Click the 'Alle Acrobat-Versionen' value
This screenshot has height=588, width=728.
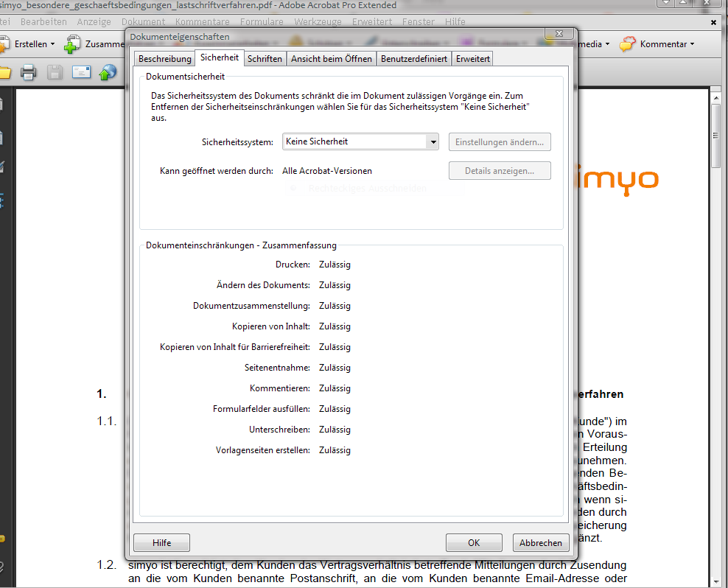coord(327,171)
